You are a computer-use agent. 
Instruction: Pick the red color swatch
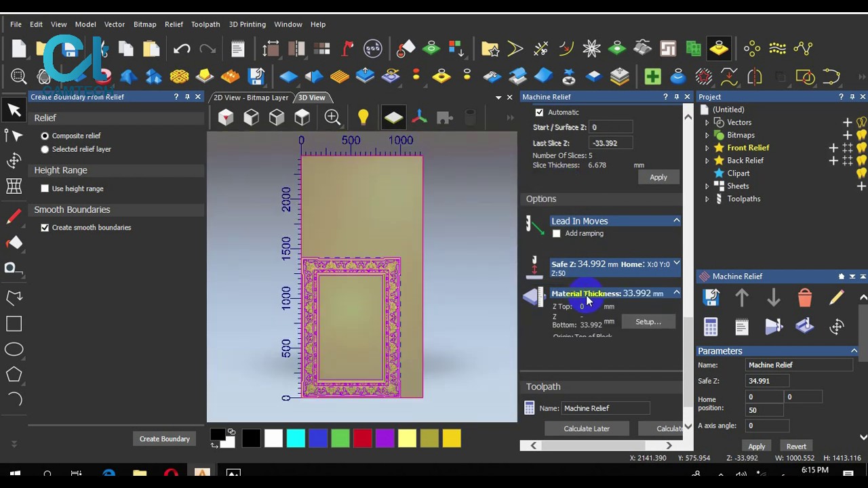(x=362, y=439)
